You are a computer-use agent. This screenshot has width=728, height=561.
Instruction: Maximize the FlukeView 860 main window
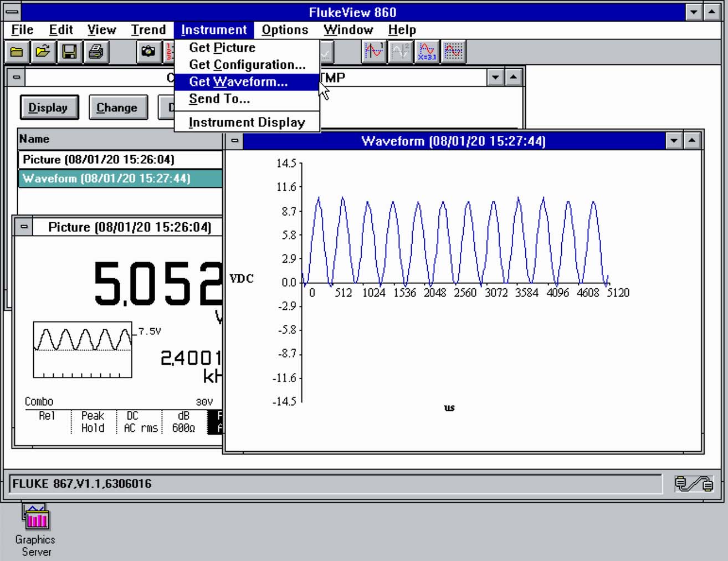click(712, 12)
